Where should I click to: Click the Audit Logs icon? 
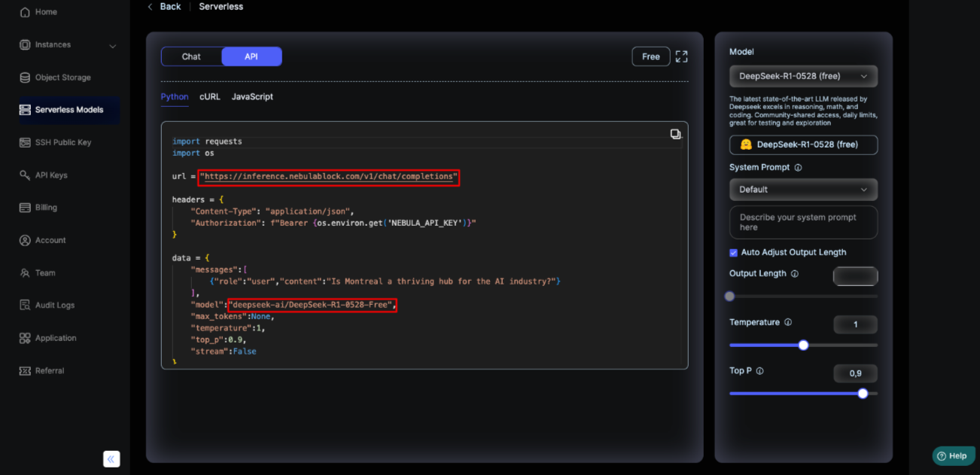tap(25, 306)
